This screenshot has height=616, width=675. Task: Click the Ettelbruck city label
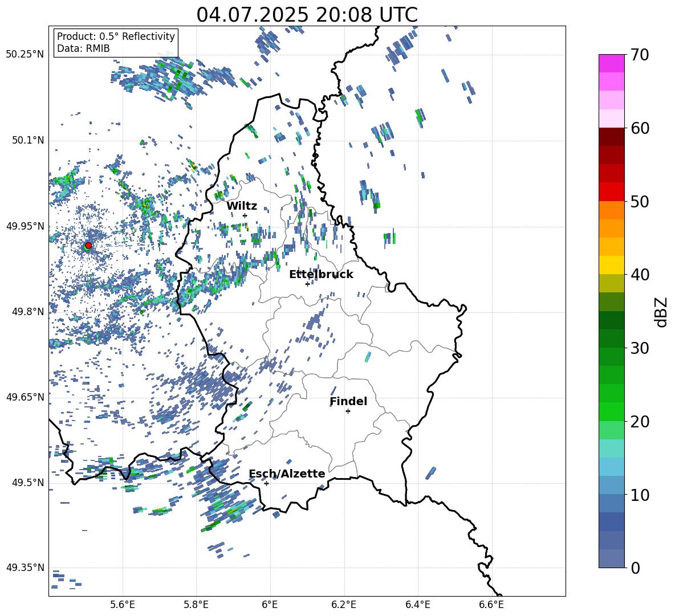[321, 275]
